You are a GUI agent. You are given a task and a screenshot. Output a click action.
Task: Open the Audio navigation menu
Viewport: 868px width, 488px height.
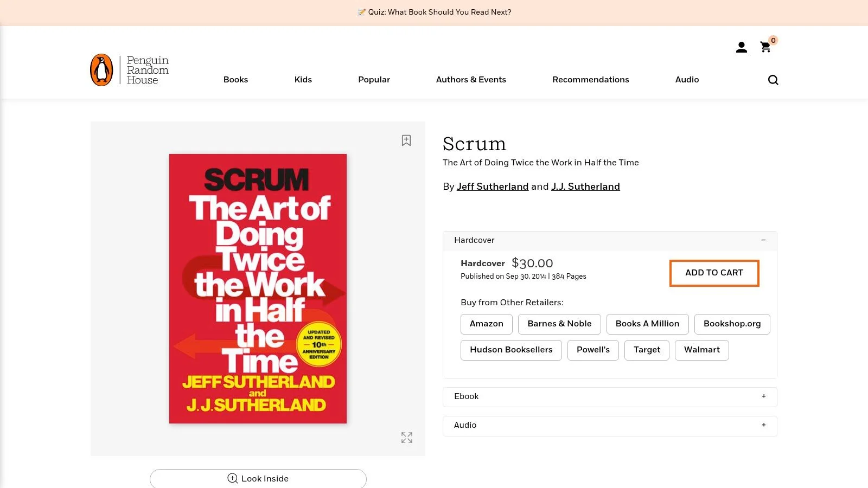(687, 80)
